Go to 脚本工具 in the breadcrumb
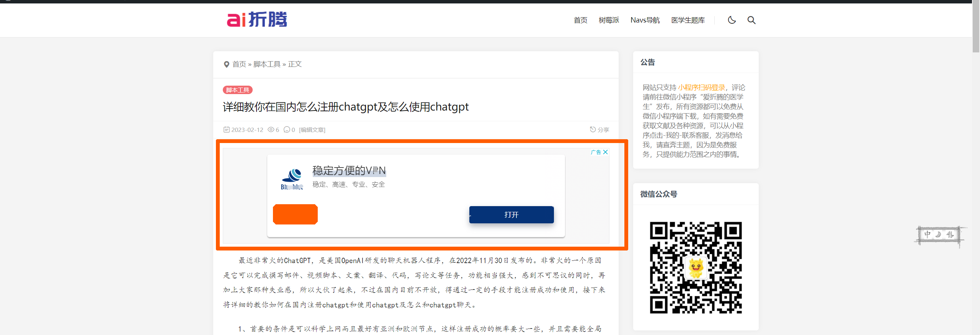This screenshot has width=980, height=335. [267, 64]
